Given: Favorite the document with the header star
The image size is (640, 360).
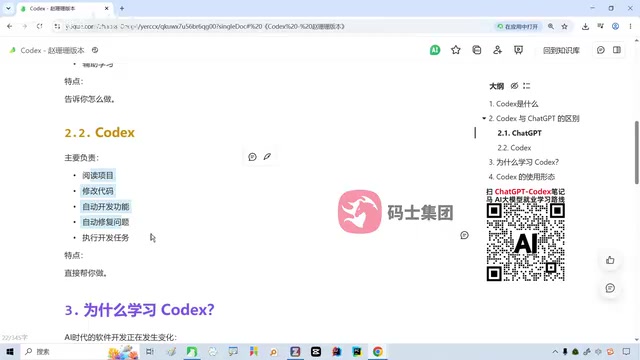Looking at the screenshot, I should click(x=456, y=50).
